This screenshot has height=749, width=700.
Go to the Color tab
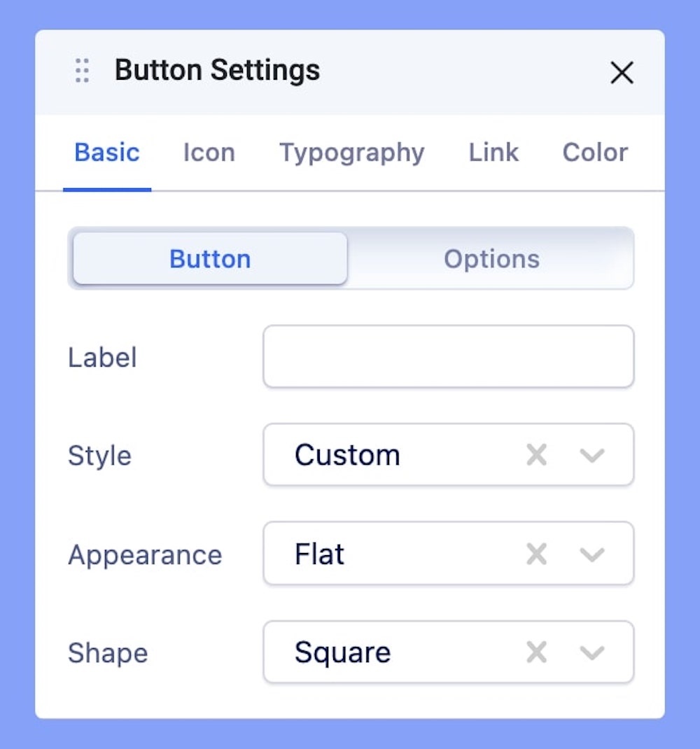click(595, 153)
